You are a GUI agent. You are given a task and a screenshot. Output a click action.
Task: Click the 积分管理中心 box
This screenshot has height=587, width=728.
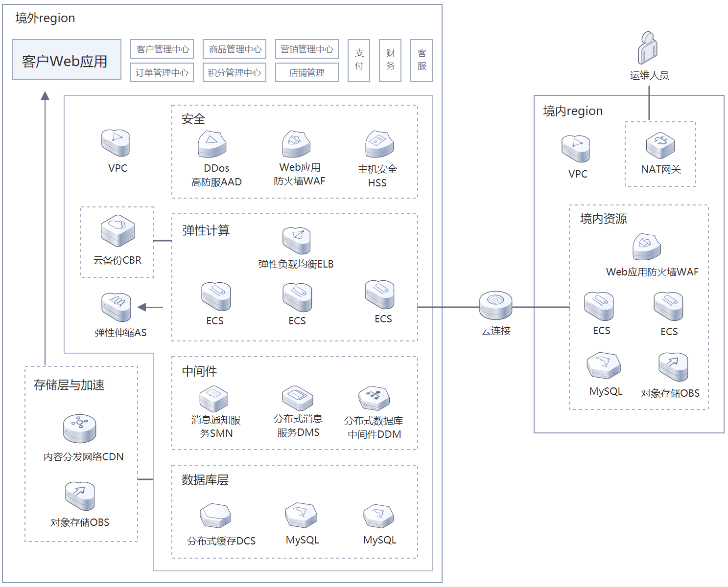pos(235,72)
